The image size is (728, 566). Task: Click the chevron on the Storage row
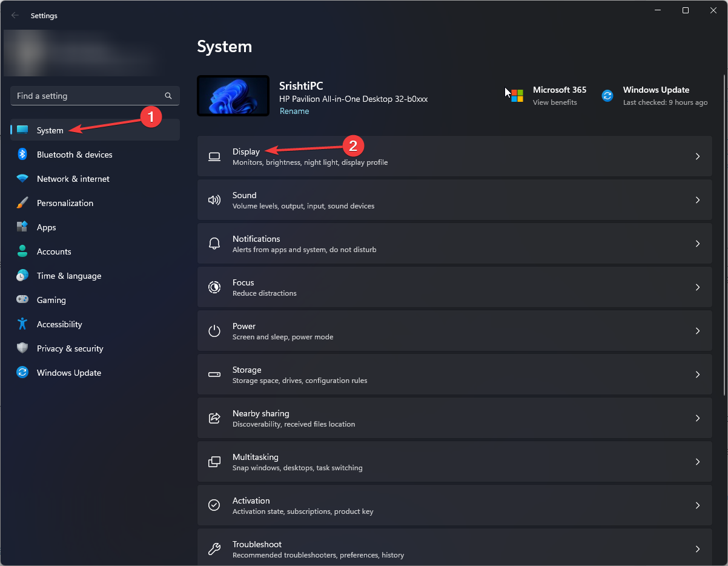698,375
